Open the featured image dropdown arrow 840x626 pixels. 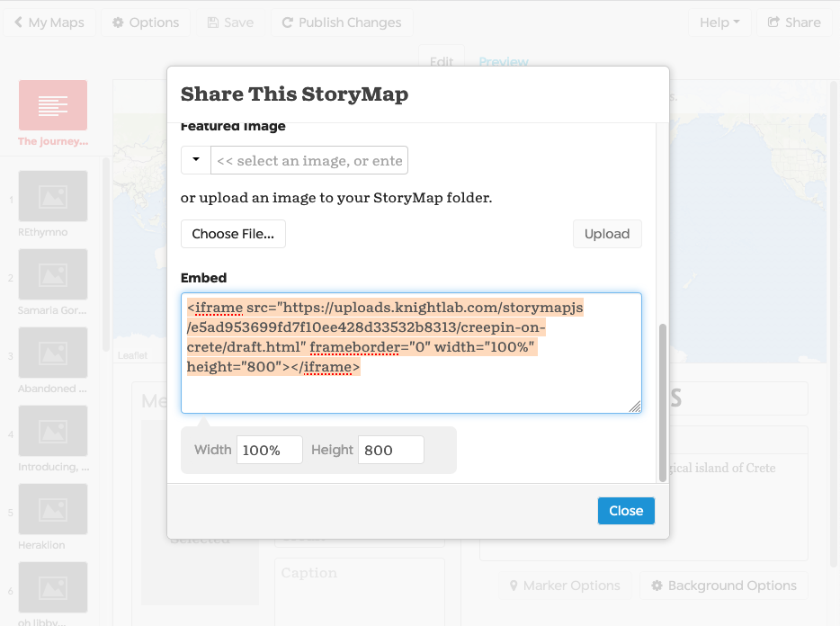[x=196, y=160]
